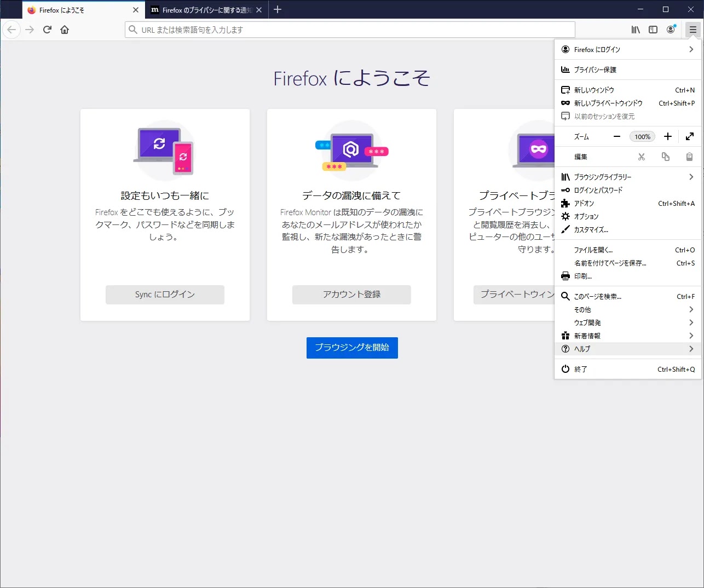Click ブラウジングを開始 blue button
704x588 pixels.
(x=352, y=348)
